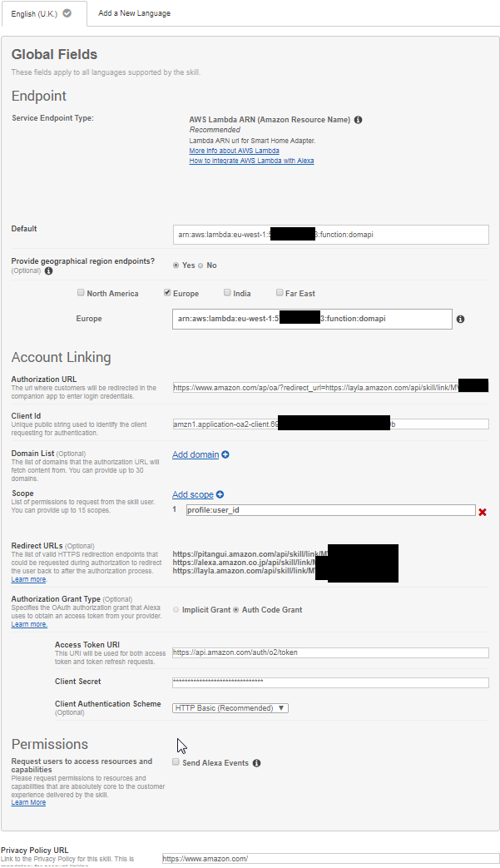Check the Far East region checkbox

click(280, 292)
